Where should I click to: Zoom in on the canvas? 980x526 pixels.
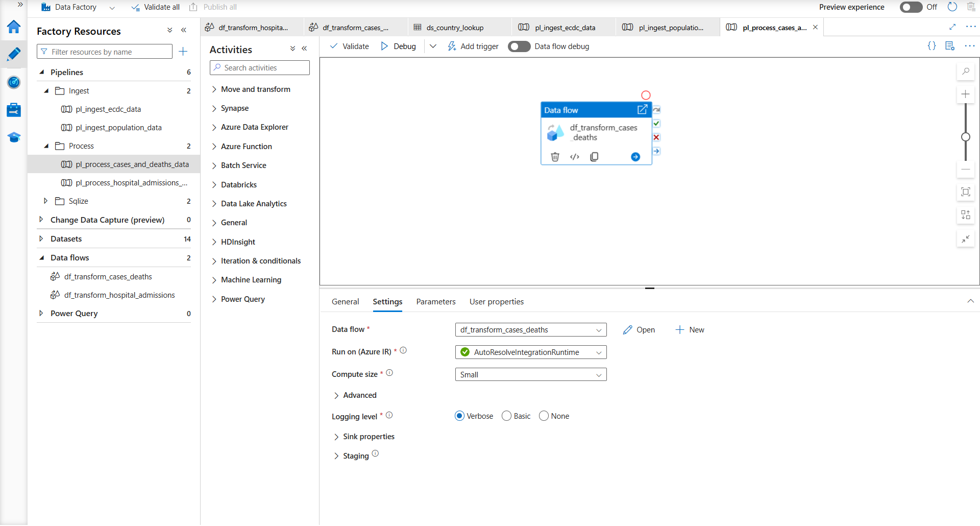click(x=966, y=94)
